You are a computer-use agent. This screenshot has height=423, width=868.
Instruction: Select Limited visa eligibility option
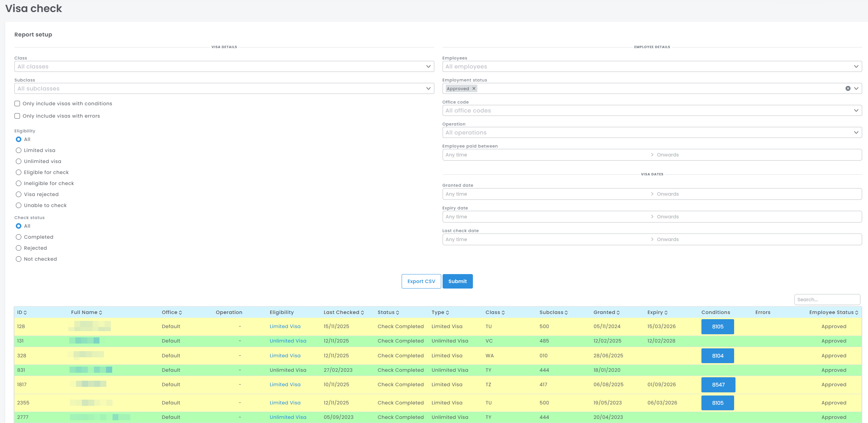point(19,150)
